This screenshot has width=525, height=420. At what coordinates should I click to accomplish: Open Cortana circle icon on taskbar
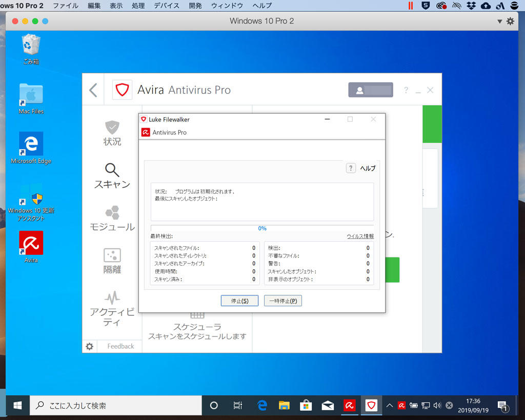click(214, 406)
